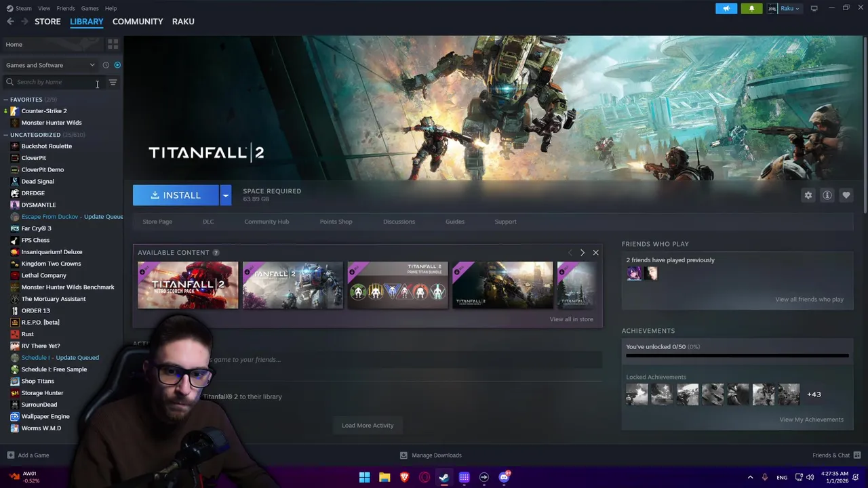The image size is (868, 488).
Task: Open Prime Titan Bundle thumbnail
Action: [397, 285]
